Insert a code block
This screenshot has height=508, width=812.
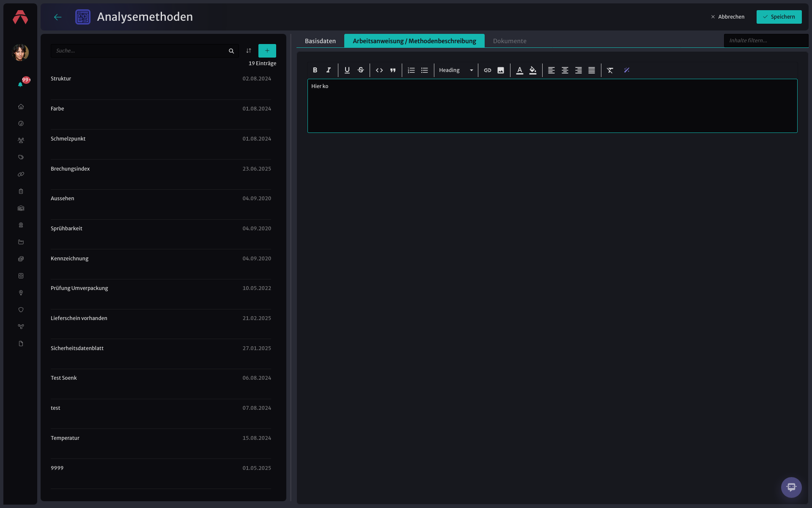pos(379,70)
